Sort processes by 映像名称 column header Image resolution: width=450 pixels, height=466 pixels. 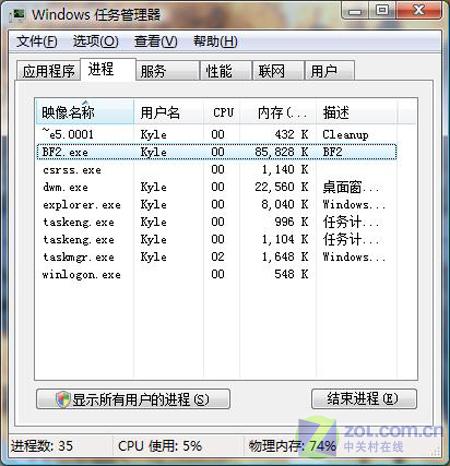[x=85, y=112]
